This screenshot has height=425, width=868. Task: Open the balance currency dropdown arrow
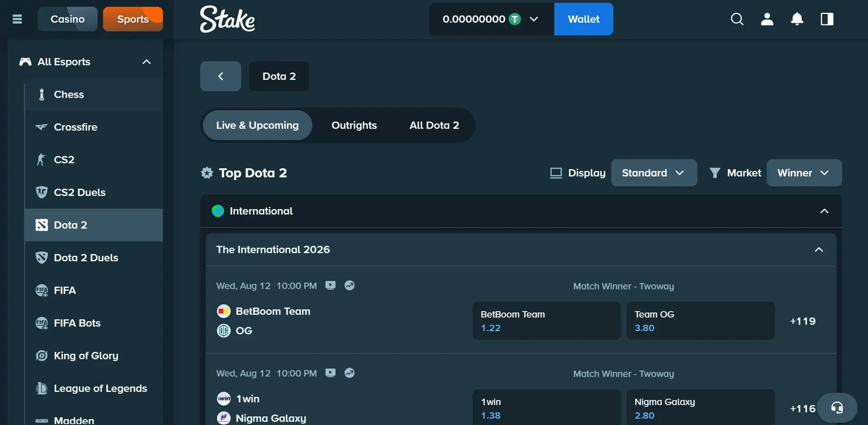[534, 19]
